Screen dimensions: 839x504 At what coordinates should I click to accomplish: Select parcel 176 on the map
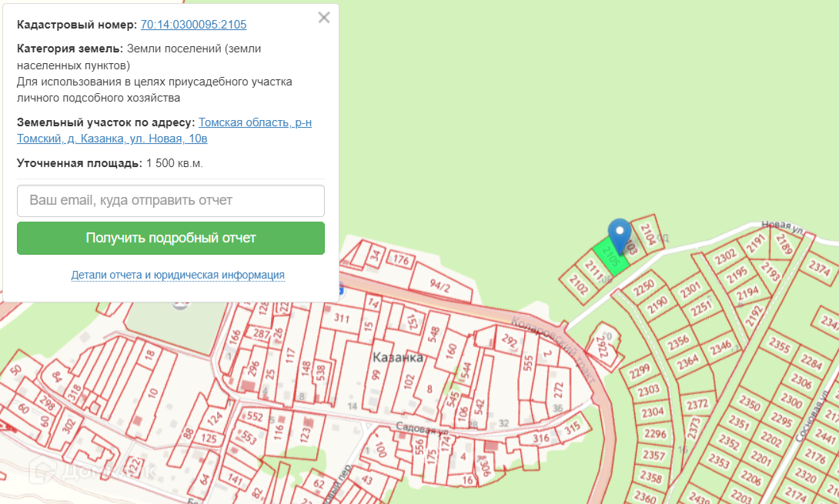click(x=401, y=260)
